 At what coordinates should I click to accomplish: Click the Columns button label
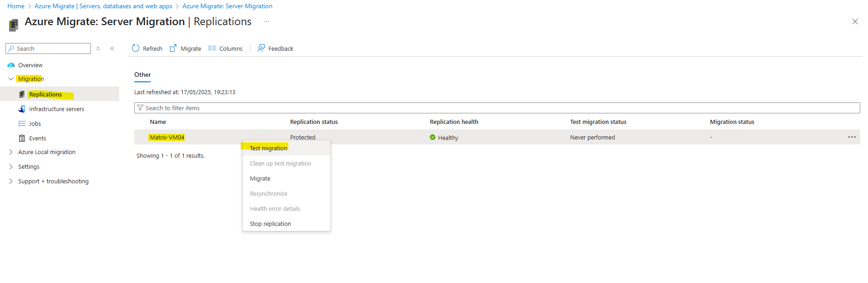pos(231,48)
